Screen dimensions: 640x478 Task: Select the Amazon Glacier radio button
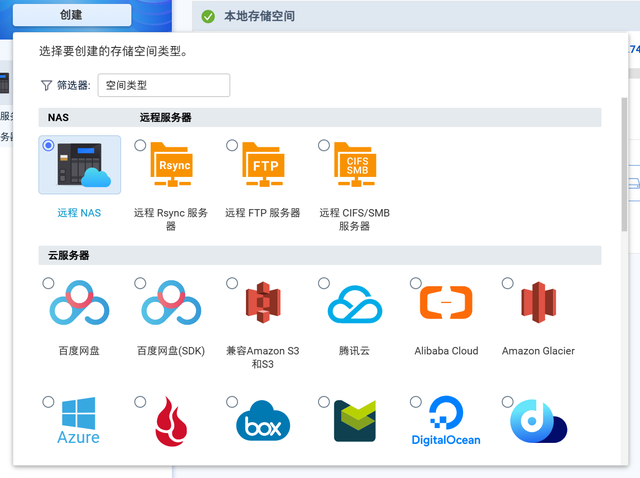[507, 283]
